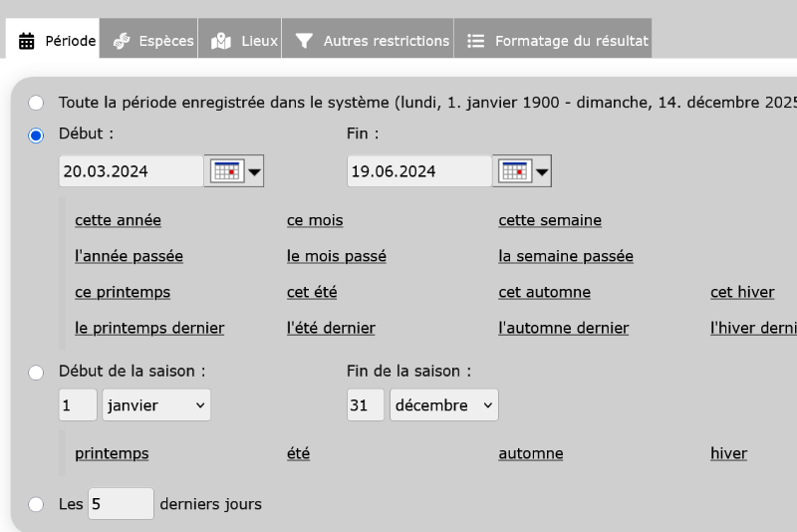Select the 'cet hiver' period link
Screen dimensions: 797x532
point(742,292)
